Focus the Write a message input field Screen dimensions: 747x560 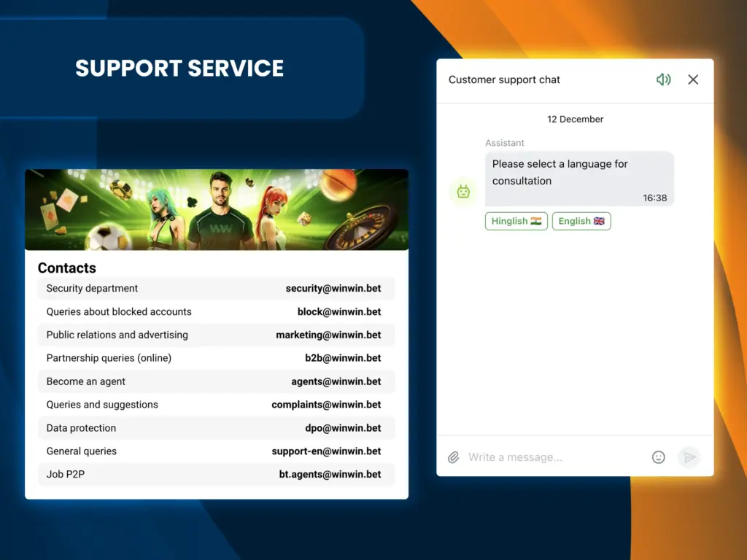pos(554,457)
